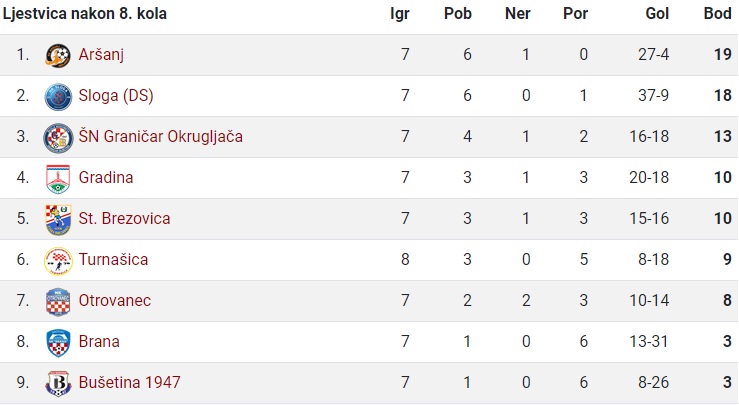This screenshot has width=739, height=405.
Task: Click the Gol column header
Action: 657,14
